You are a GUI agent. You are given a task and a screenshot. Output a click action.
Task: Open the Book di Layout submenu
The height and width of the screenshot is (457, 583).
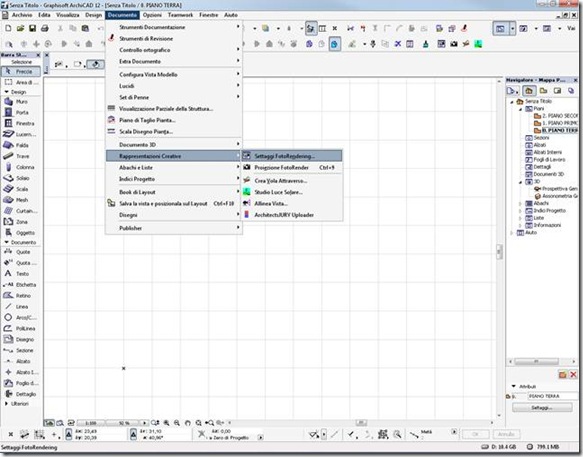click(174, 192)
